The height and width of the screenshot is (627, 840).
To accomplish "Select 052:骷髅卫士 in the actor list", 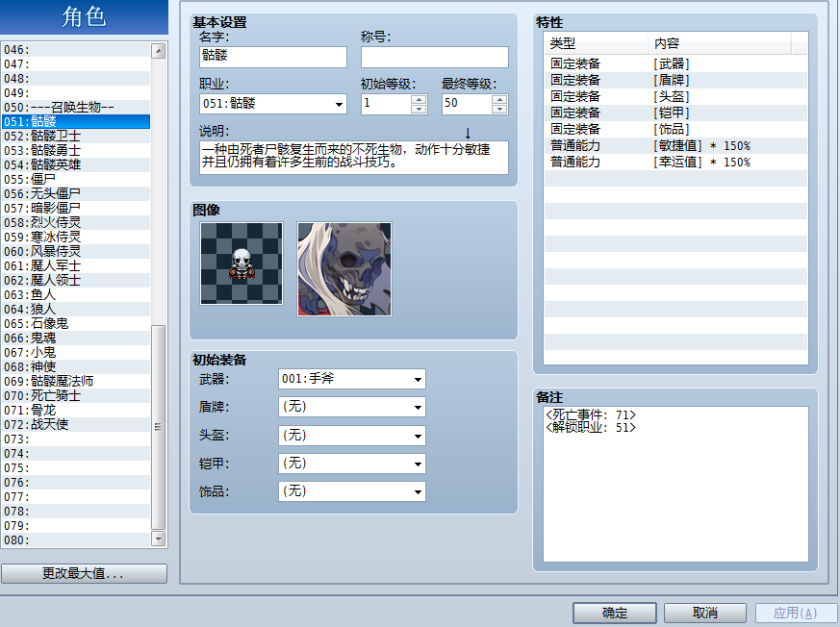I will tap(76, 136).
